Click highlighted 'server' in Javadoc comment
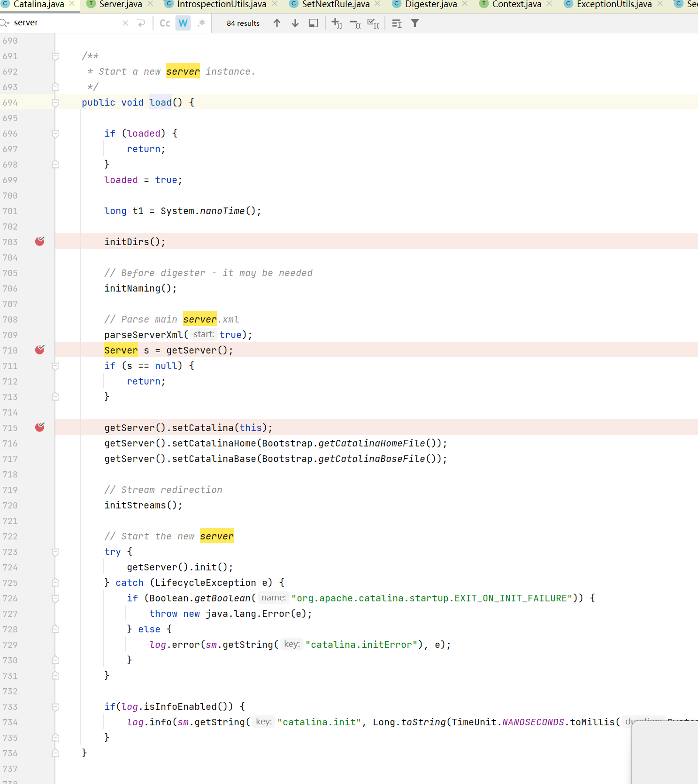Screen dimensions: 698x784 coord(183,71)
